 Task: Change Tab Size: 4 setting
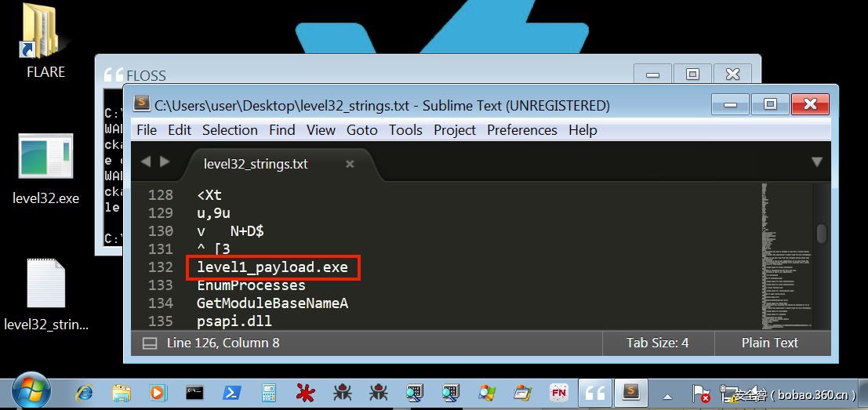point(657,343)
